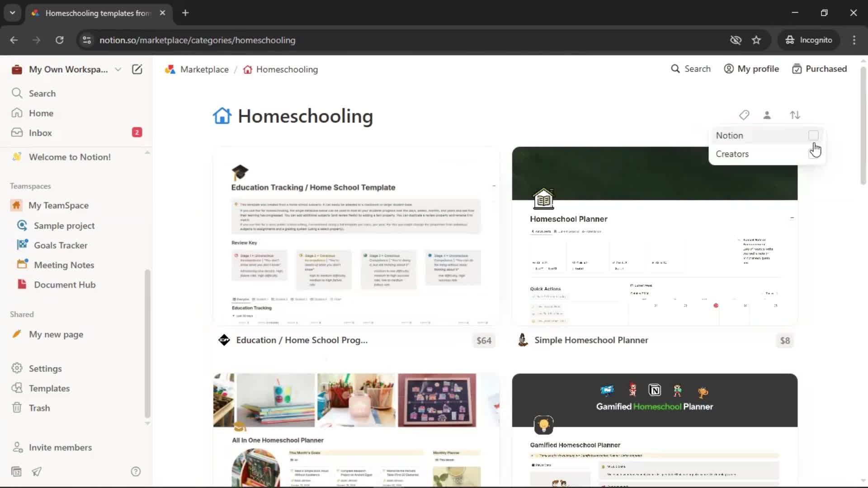Close the Homeschooling templates tab
This screenshot has height=488, width=868.
[162, 13]
